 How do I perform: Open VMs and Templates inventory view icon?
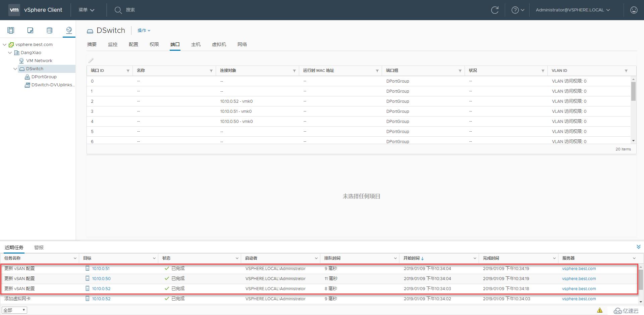pos(30,31)
